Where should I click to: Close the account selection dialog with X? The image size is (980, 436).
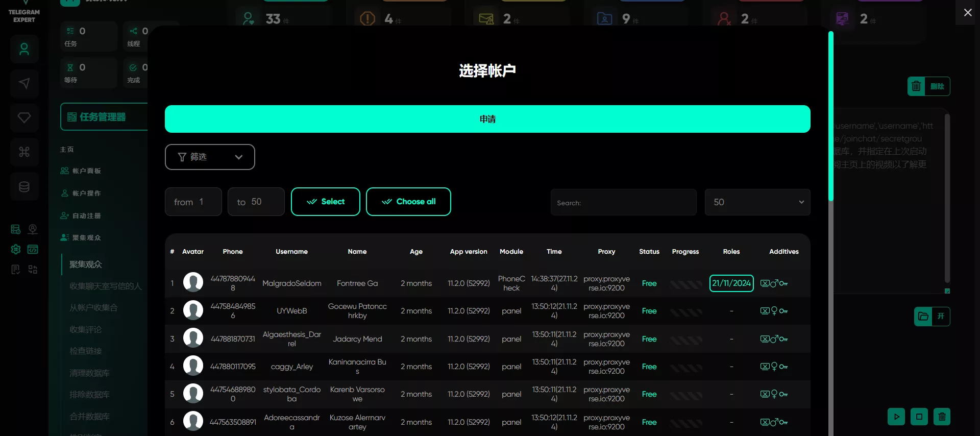tap(968, 12)
